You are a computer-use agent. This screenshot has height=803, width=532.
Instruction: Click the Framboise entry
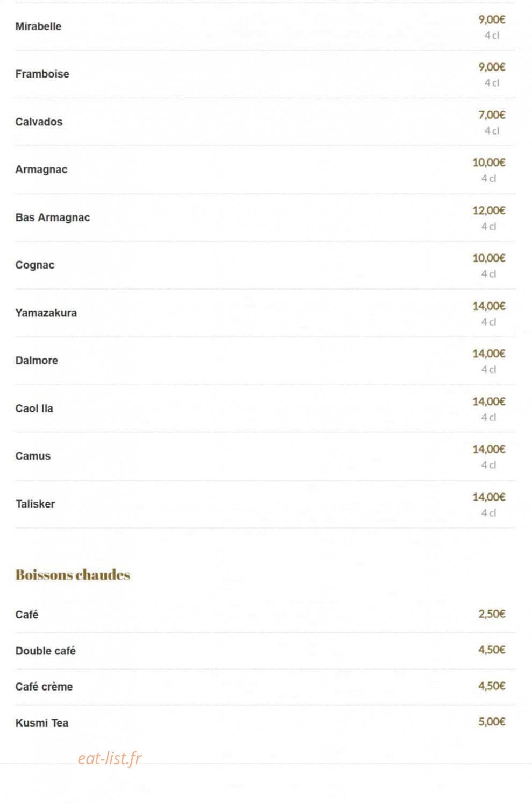click(x=42, y=74)
